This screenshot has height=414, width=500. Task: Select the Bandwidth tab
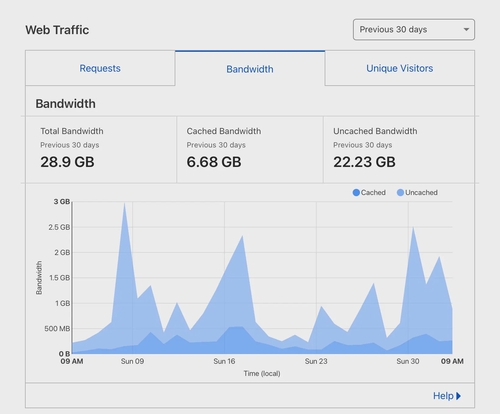(250, 69)
